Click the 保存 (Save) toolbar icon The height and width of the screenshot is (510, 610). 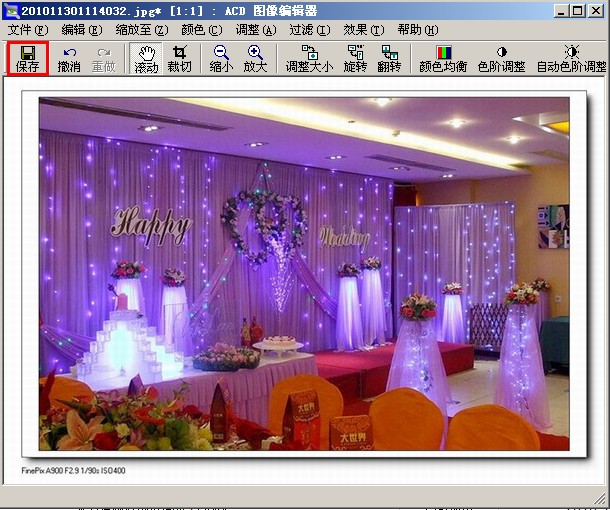(x=27, y=58)
